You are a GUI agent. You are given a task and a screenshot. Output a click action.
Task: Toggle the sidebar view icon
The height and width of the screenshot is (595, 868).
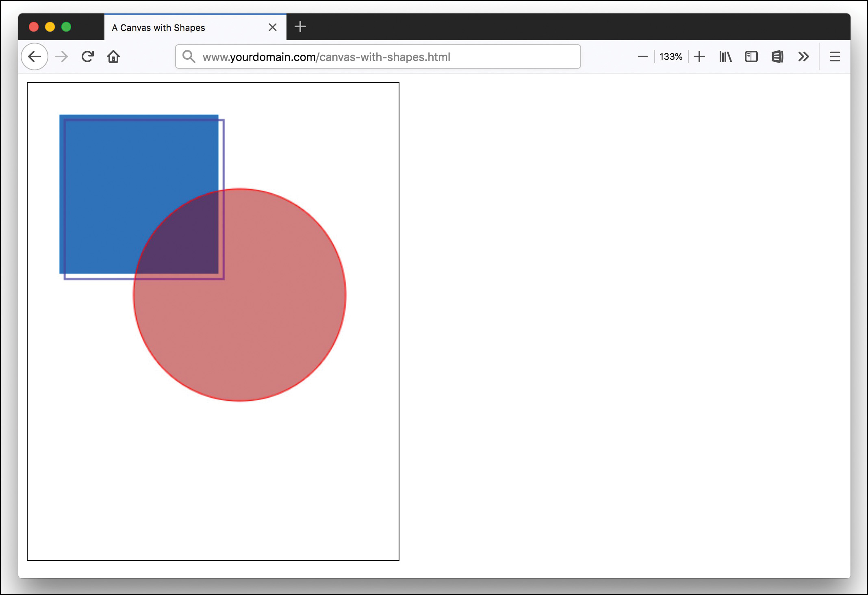coord(751,56)
